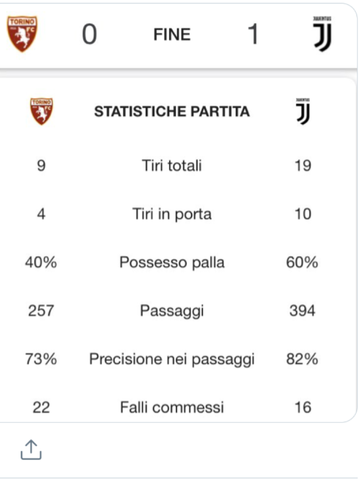This screenshot has height=480, width=360.
Task: Click the Juventus logo in score header
Action: point(322,34)
